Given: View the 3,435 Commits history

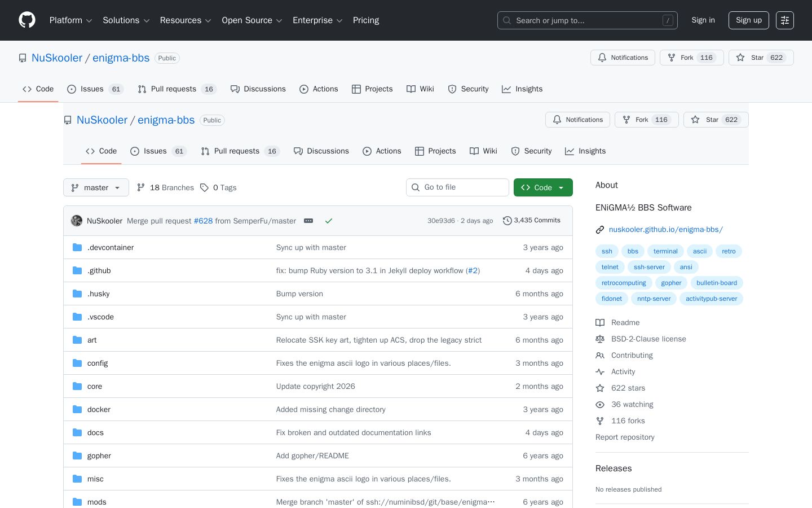Looking at the screenshot, I should [x=532, y=221].
